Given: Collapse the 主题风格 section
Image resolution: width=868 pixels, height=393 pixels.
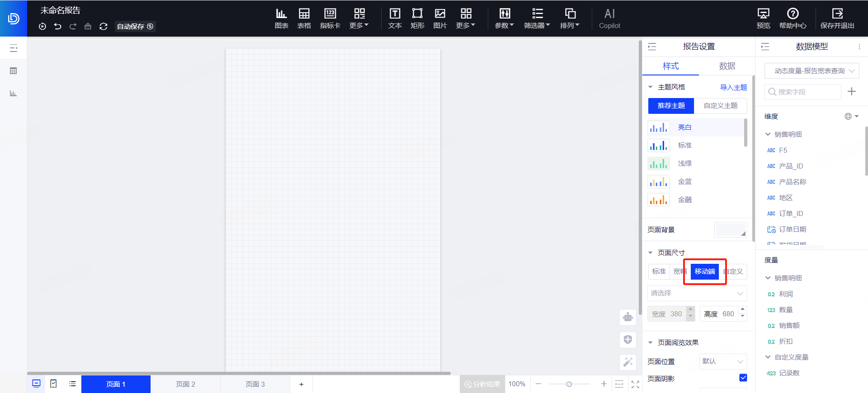Looking at the screenshot, I should click(651, 87).
